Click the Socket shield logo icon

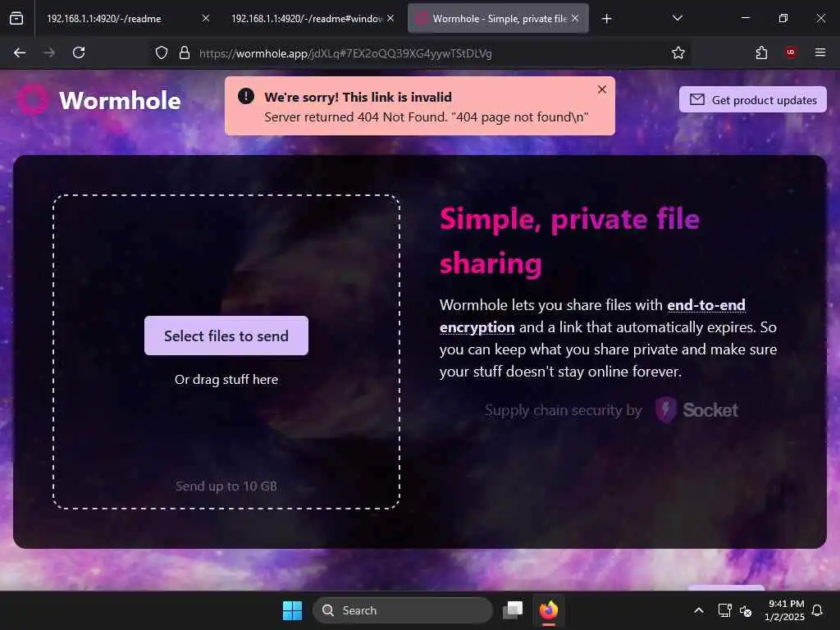[x=666, y=410]
